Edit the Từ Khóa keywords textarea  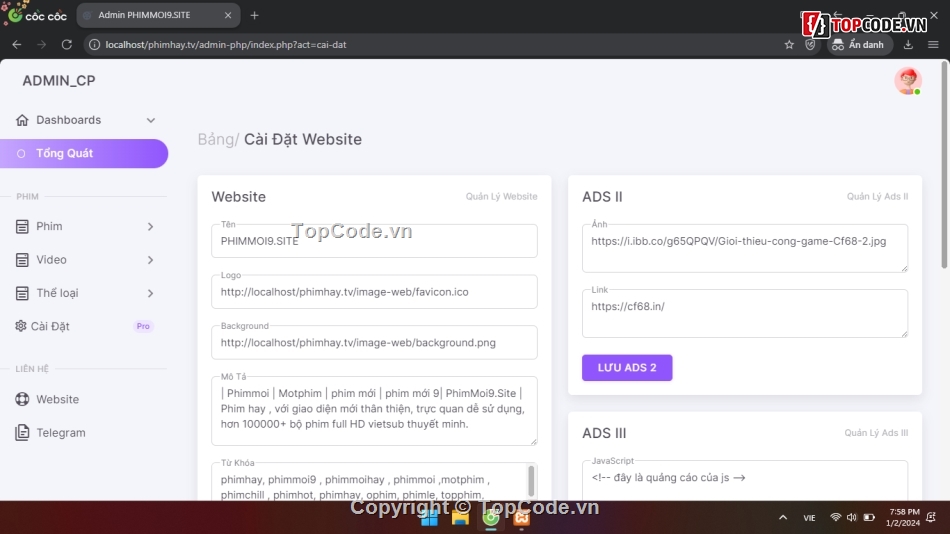click(x=370, y=483)
